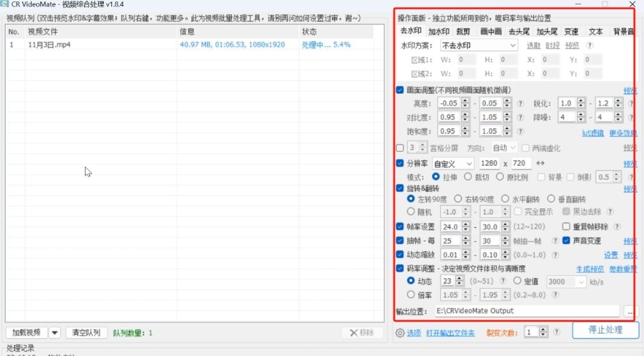This screenshot has height=356, width=644.
Task: Open help icon next to 黑边去除
Action: 610,212
